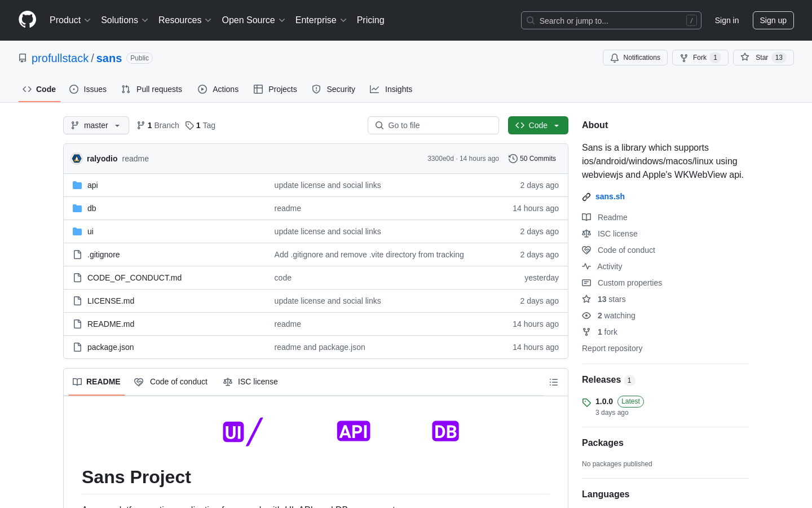The image size is (812, 508).
Task: Fork the repository via Fork button
Action: [700, 58]
